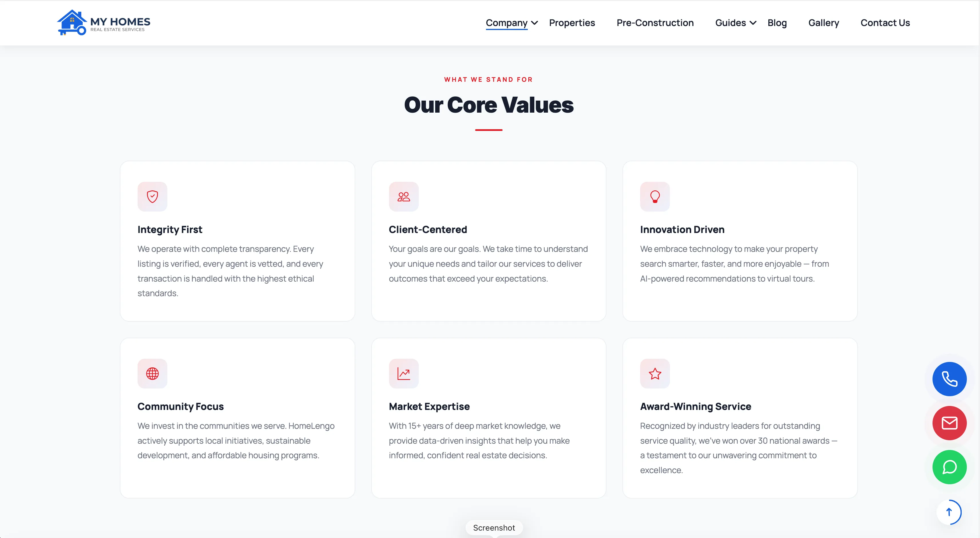Tap the red email floating button
The height and width of the screenshot is (538, 980).
tap(949, 423)
